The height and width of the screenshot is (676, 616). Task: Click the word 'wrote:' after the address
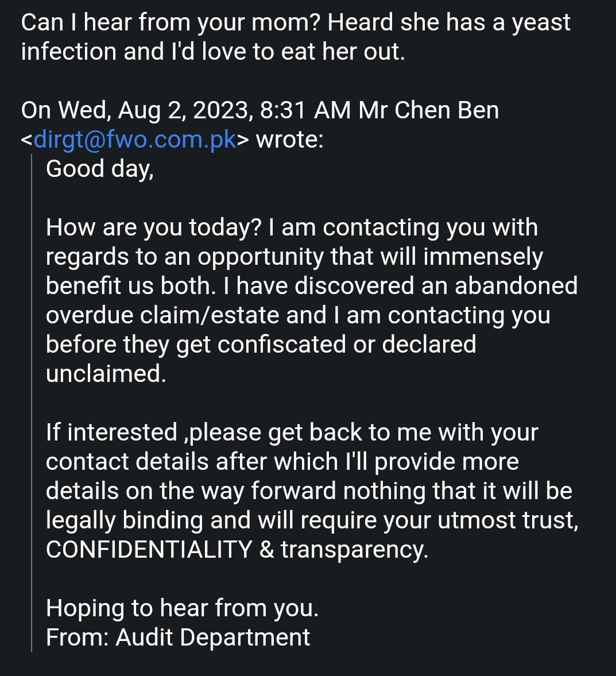click(x=290, y=139)
